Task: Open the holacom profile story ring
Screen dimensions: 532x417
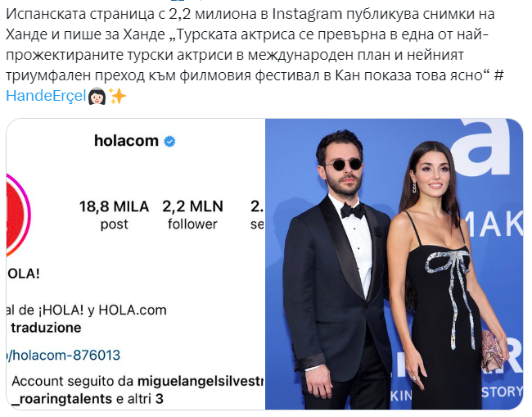Action: (19, 215)
